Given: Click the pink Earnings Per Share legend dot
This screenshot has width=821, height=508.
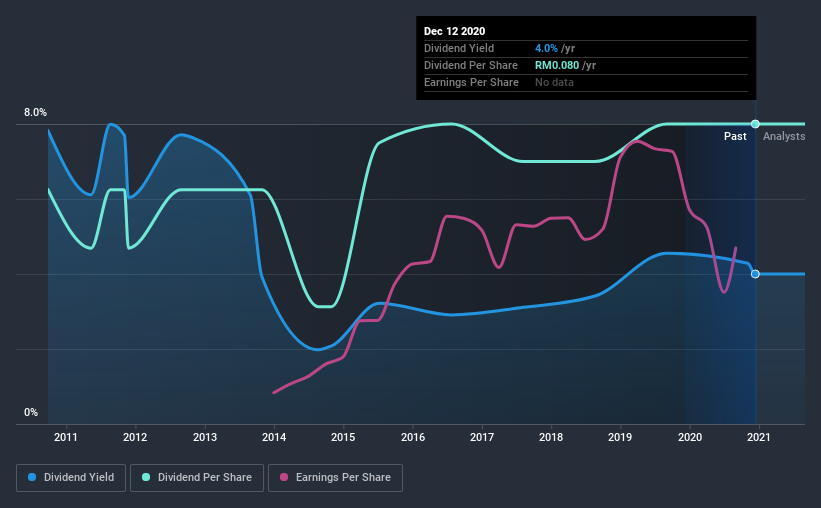Looking at the screenshot, I should click(284, 477).
